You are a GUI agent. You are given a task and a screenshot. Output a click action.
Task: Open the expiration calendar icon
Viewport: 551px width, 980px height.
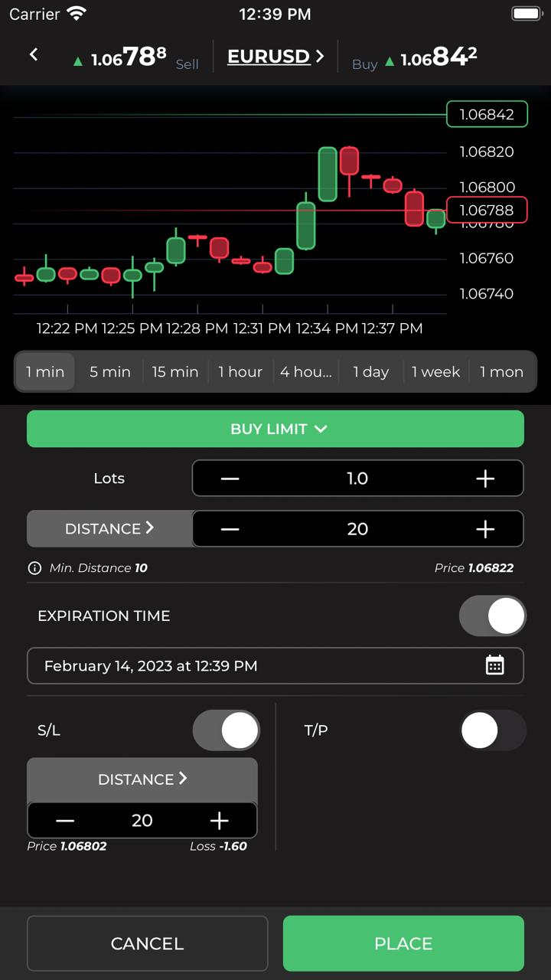(x=495, y=665)
